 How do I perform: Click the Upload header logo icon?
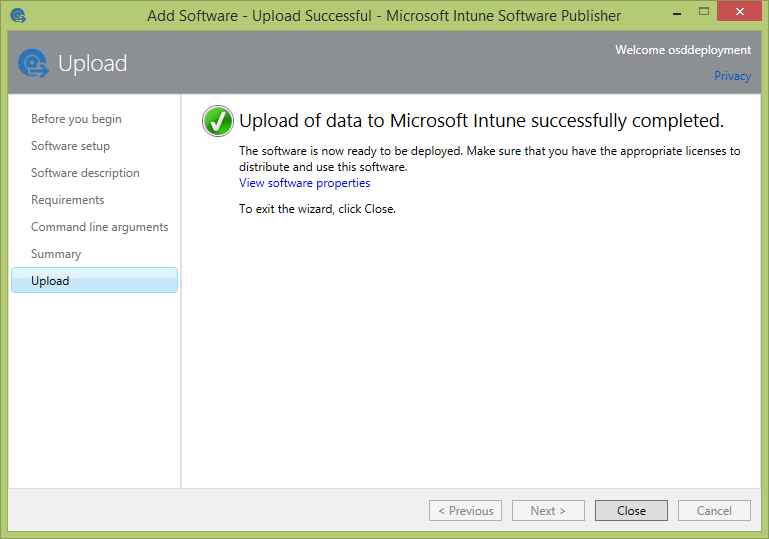(32, 63)
